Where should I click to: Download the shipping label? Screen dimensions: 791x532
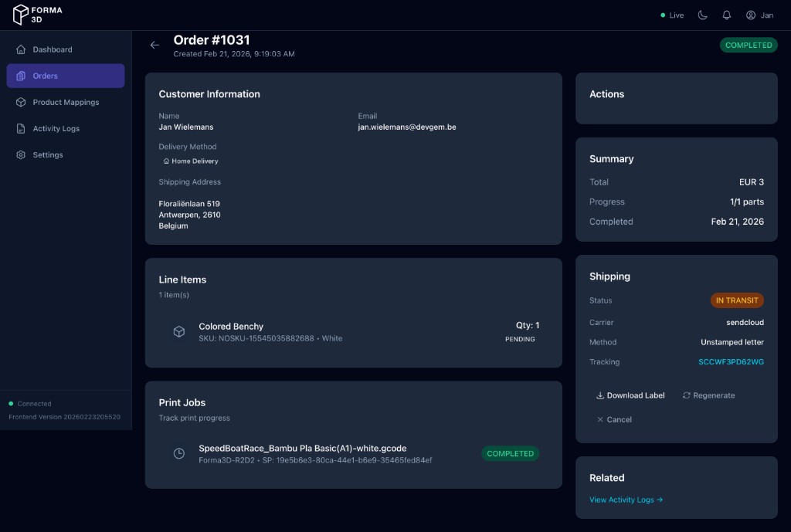click(x=630, y=395)
